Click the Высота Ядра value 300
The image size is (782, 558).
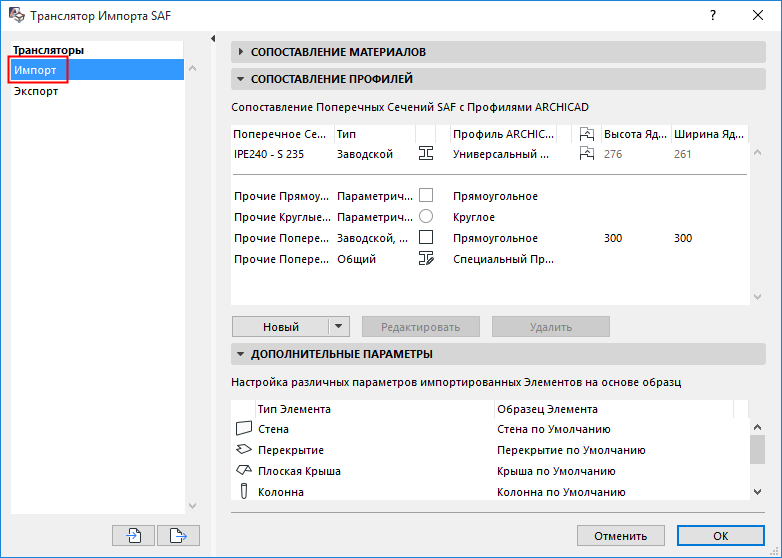[x=614, y=238]
